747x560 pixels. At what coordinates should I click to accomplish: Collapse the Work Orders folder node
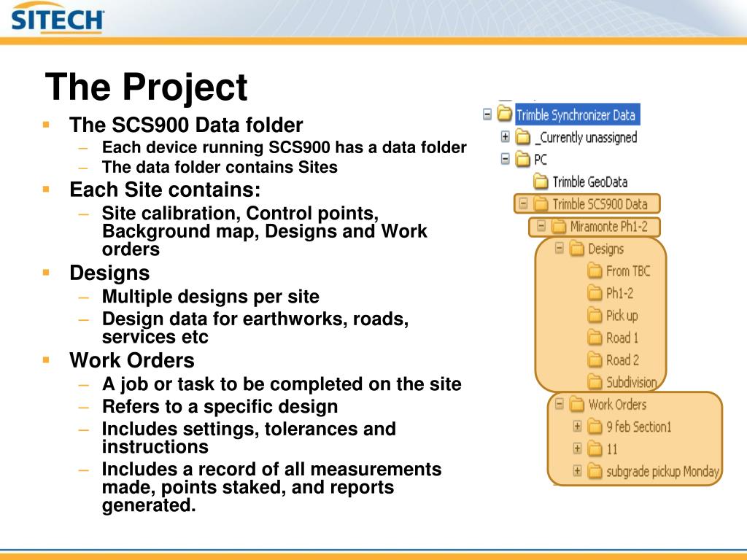tap(560, 404)
